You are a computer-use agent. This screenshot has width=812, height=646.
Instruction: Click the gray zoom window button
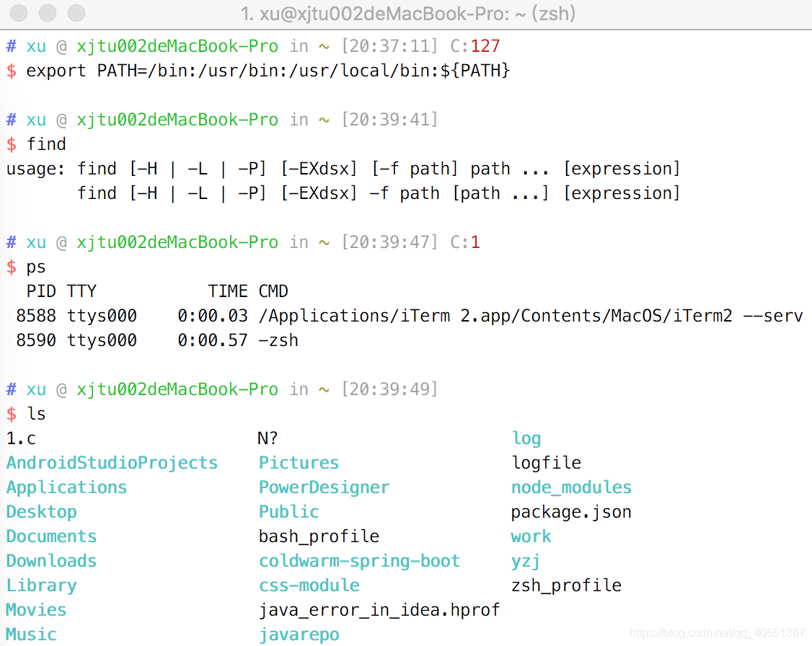point(76,13)
